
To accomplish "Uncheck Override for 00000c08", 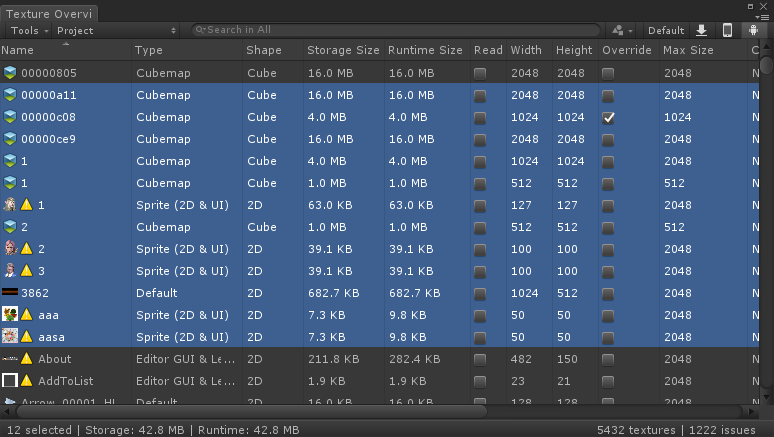I will click(x=608, y=118).
